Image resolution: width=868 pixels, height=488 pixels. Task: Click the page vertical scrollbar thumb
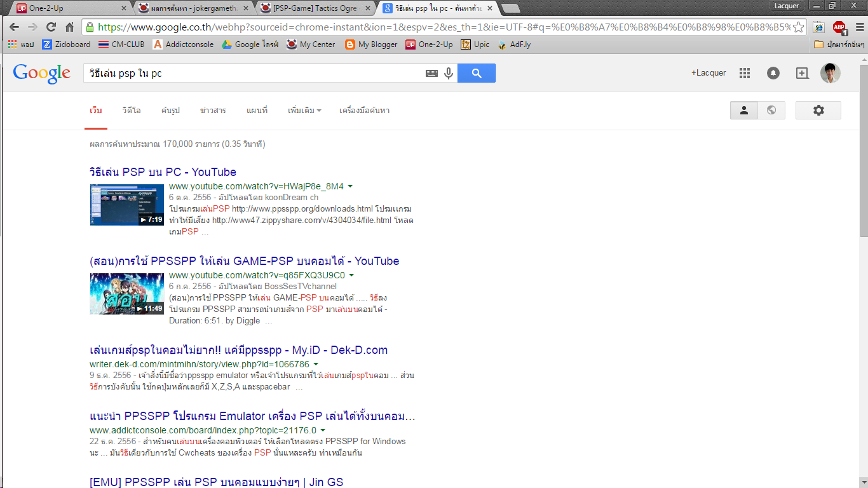863,149
